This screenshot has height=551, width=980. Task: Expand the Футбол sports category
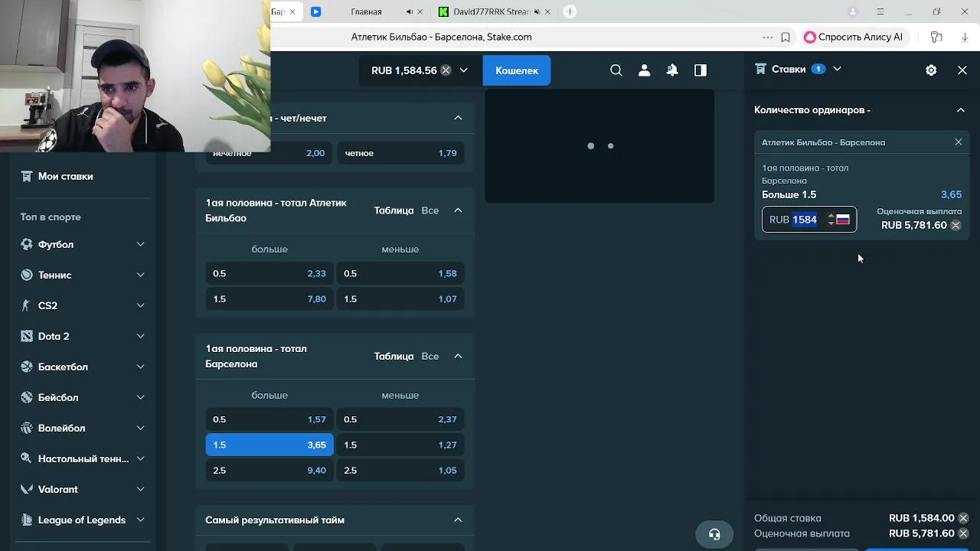[140, 244]
